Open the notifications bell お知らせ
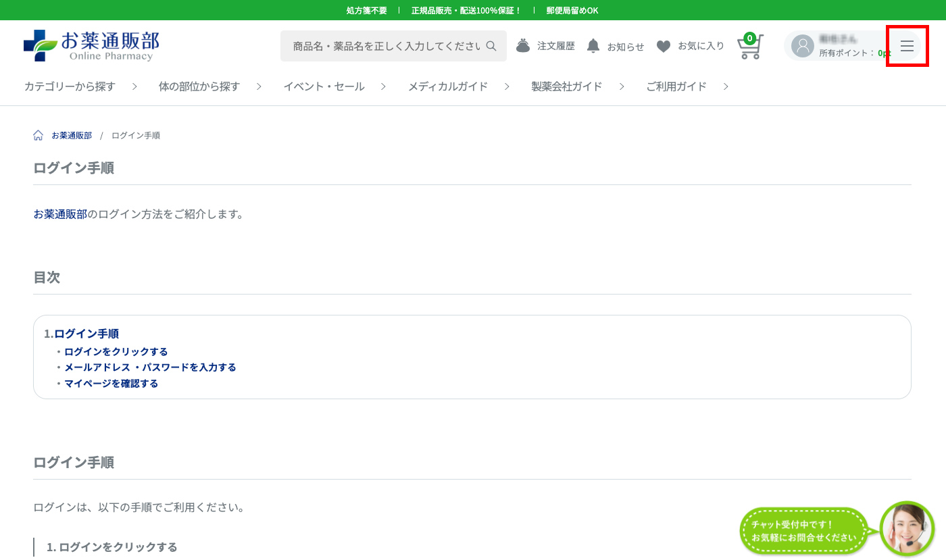Viewport: 946px width, 560px height. point(593,45)
